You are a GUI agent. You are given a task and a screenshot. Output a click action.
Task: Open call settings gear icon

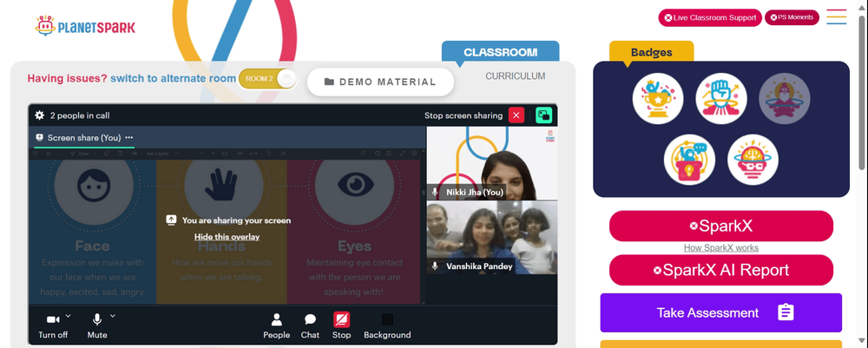39,115
